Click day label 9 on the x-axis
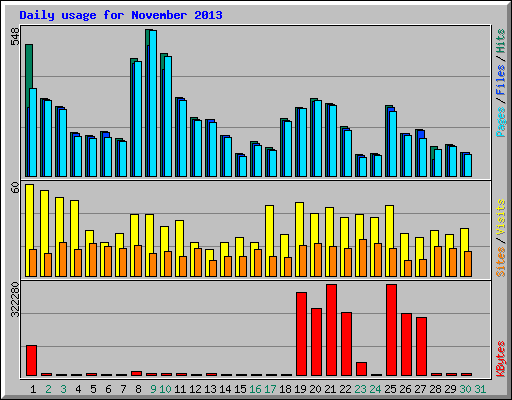Screen dimensions: 512x400 pyautogui.click(x=153, y=389)
